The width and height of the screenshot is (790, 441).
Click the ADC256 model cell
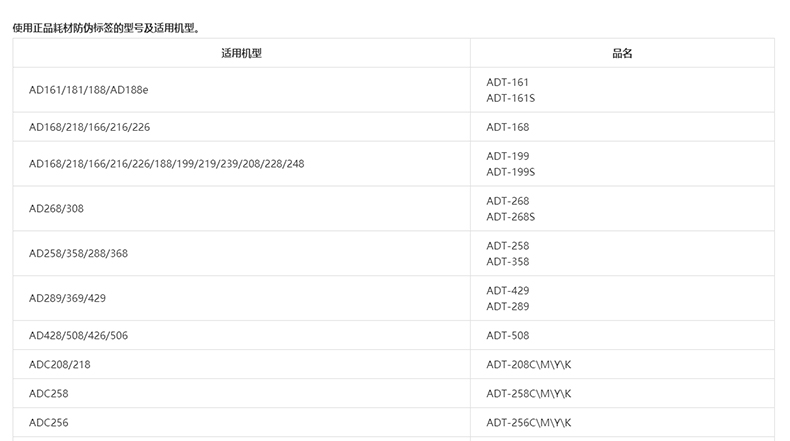48,423
